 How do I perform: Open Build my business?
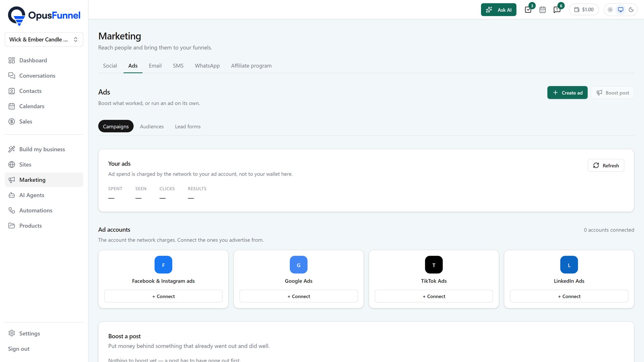pos(44,149)
